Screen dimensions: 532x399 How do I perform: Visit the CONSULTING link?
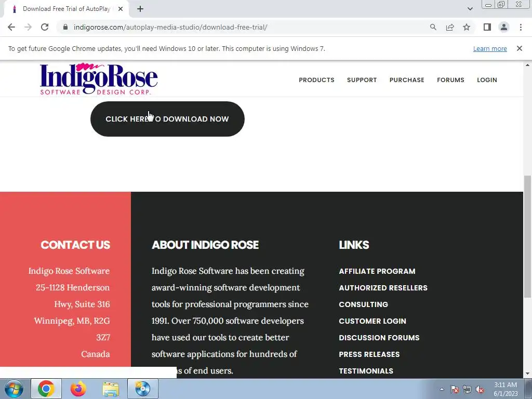[363, 304]
